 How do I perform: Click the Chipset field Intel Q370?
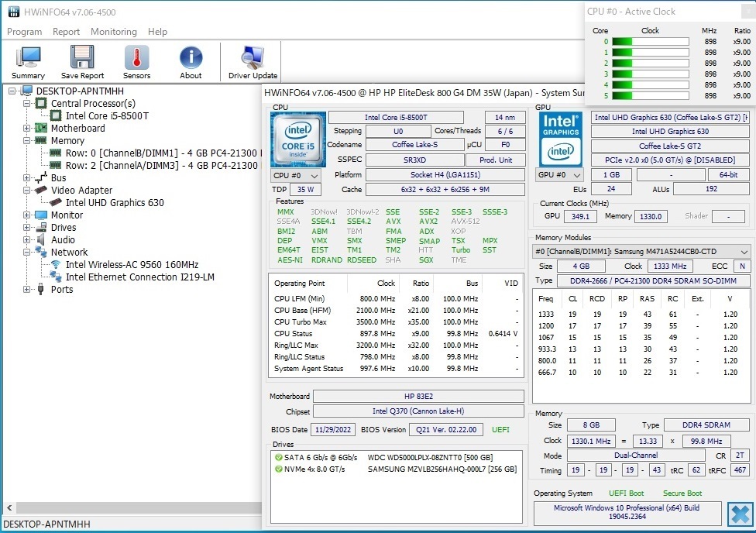coord(418,411)
